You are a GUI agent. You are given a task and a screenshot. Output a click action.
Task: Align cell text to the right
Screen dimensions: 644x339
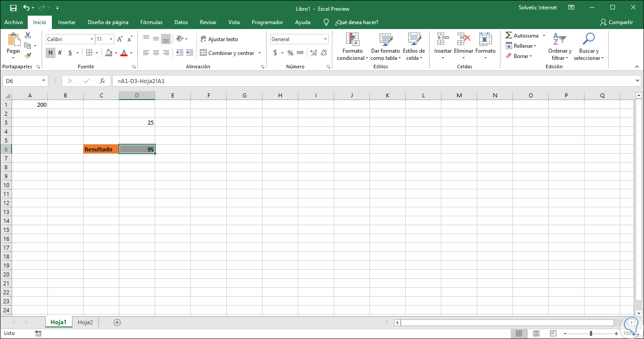pos(166,53)
